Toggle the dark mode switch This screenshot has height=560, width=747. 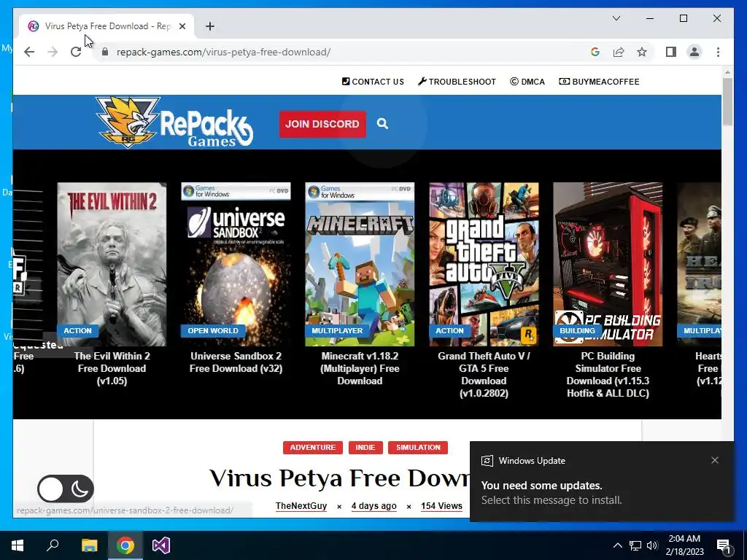click(x=65, y=489)
